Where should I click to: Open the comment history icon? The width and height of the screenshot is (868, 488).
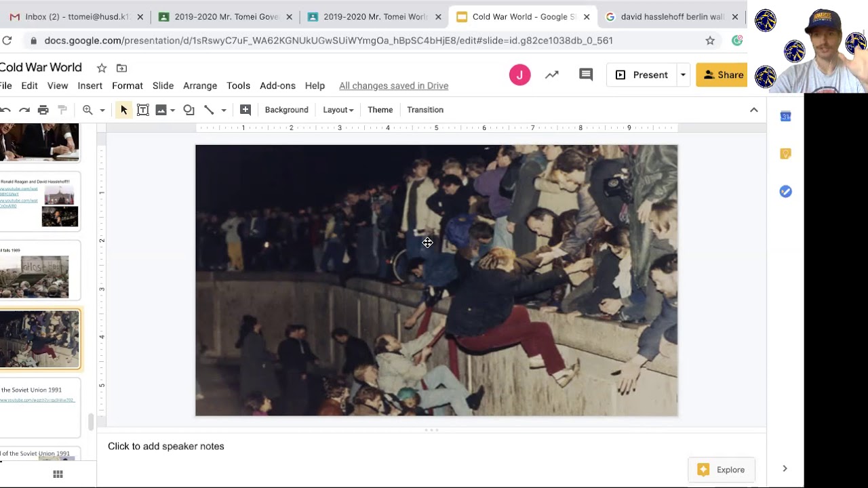click(586, 75)
